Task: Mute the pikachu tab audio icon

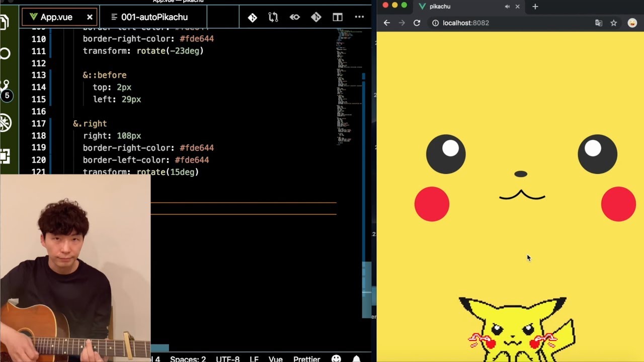Action: click(507, 7)
